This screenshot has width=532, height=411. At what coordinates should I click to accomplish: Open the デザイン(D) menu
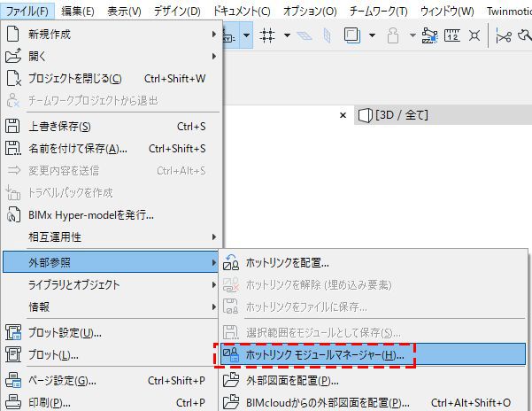[x=177, y=12]
